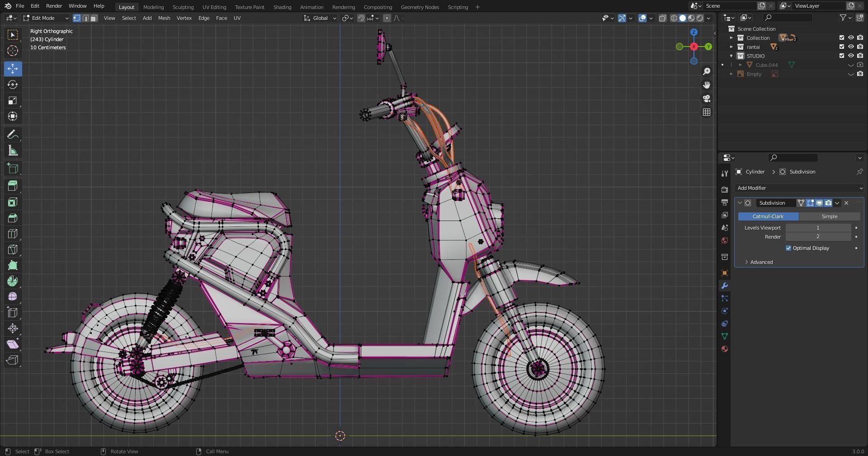Screen dimensions: 868x456
Task: Click the outliner search field
Action: pos(788,18)
